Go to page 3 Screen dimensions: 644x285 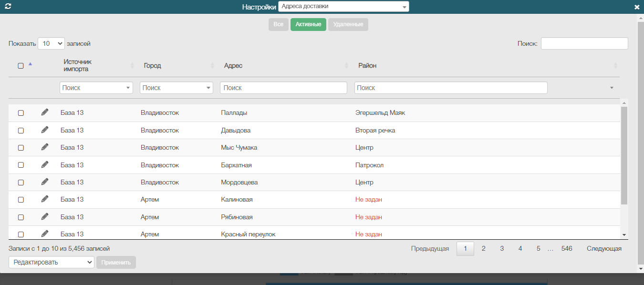click(x=502, y=248)
